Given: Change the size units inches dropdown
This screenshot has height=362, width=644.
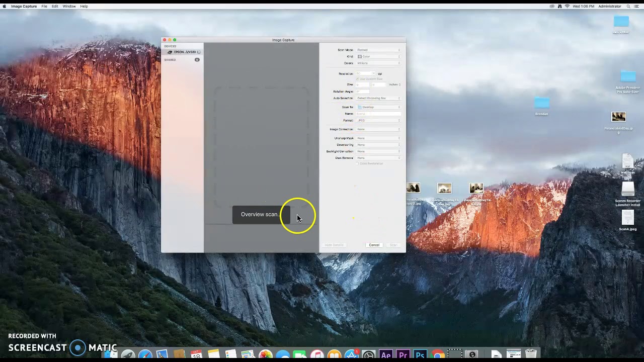Looking at the screenshot, I should (394, 84).
